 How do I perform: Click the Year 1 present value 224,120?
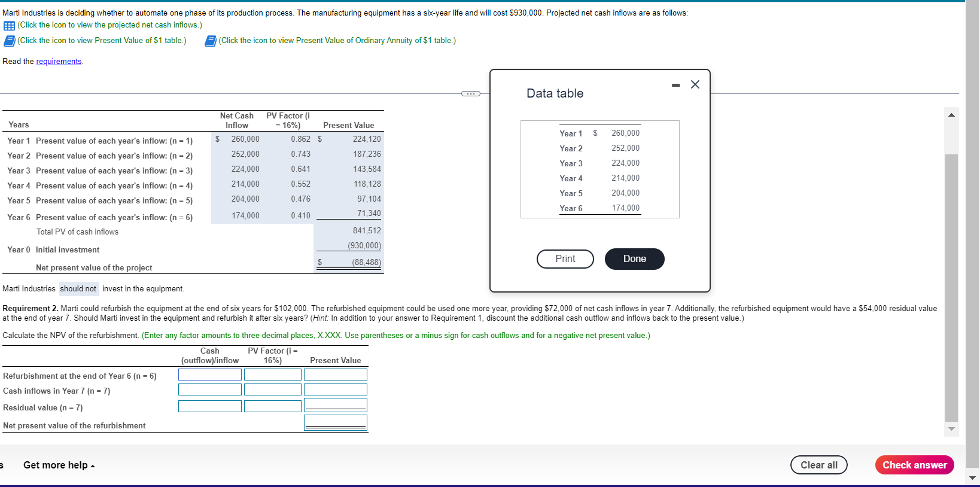(367, 139)
